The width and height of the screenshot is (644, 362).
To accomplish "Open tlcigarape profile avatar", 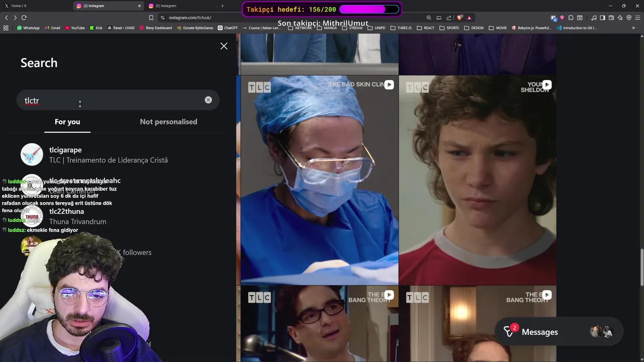I will (x=32, y=154).
